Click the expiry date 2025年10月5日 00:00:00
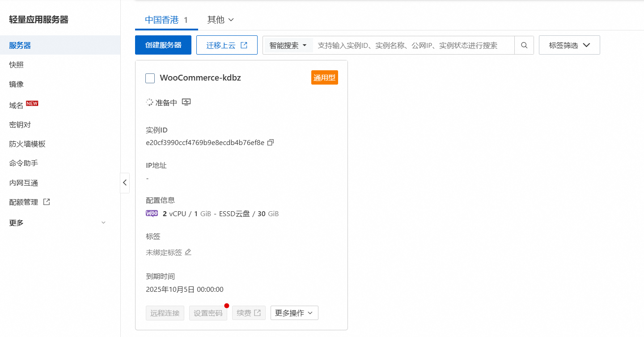The image size is (644, 337). point(185,290)
